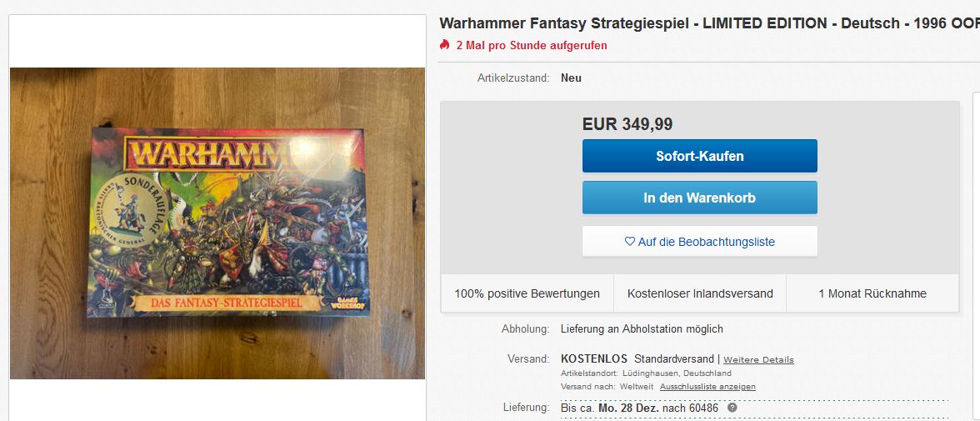Show the Ausschlussliste anzeigen link
Screen dimensions: 980x421
click(x=707, y=387)
